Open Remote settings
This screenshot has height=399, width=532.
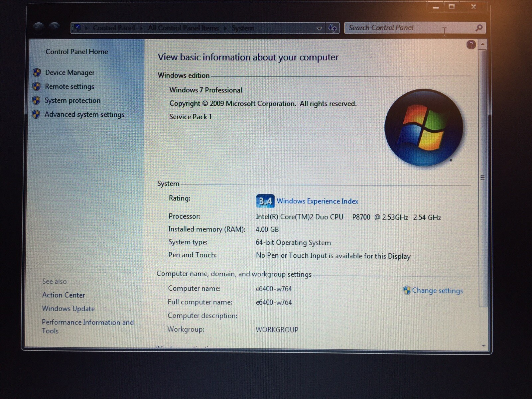(x=69, y=86)
